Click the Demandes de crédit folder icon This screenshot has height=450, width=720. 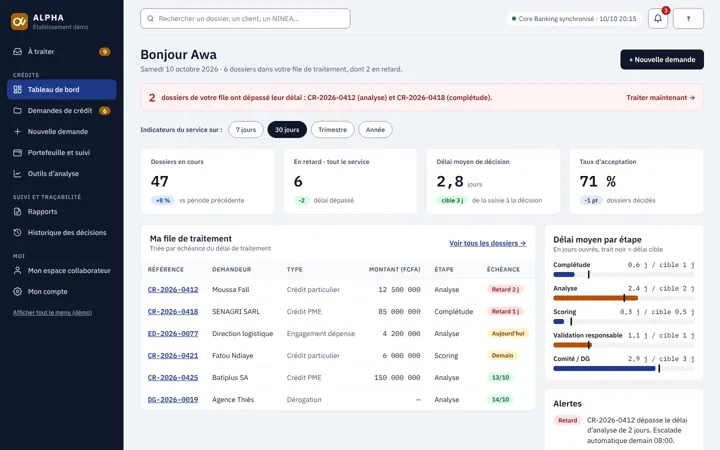point(17,111)
